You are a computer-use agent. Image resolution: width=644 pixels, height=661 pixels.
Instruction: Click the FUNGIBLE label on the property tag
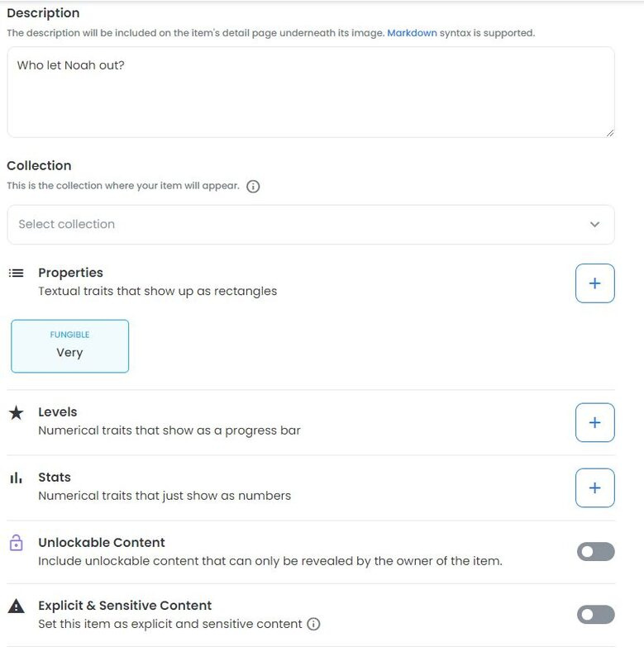click(x=69, y=335)
